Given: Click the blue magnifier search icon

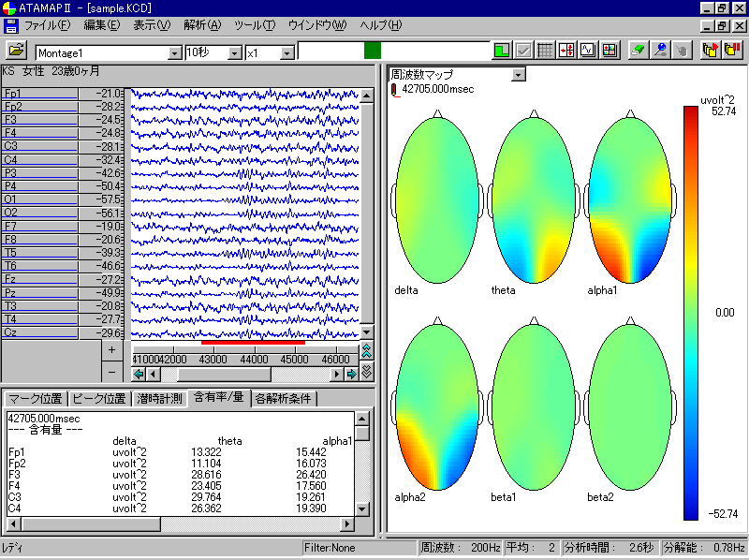Looking at the screenshot, I should click(660, 51).
